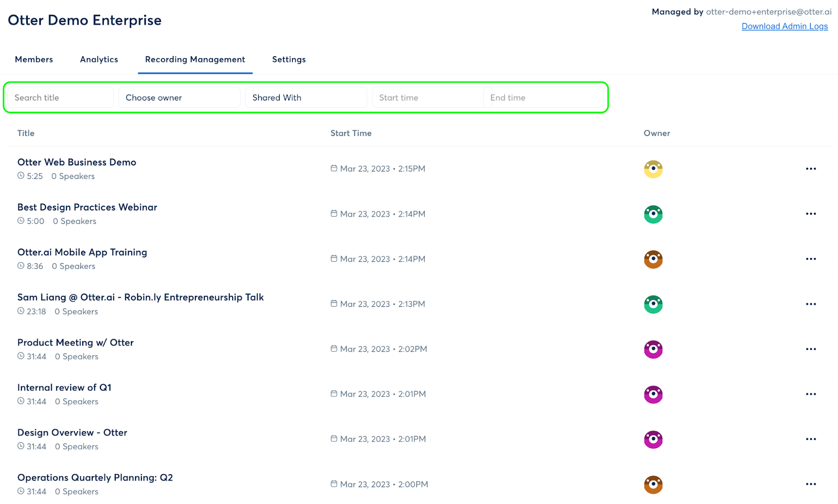This screenshot has height=504, width=838.
Task: Open the Product Meeting w/ Otter recording
Action: 75,343
